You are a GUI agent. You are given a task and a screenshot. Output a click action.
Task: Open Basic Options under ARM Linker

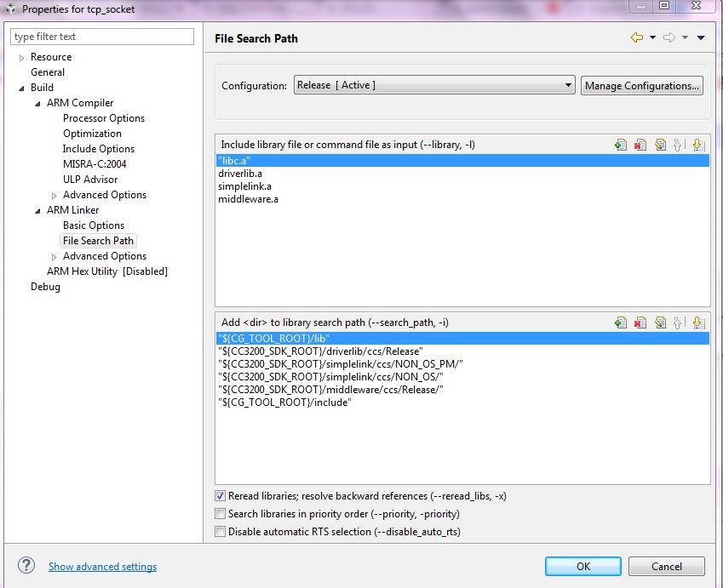(94, 225)
